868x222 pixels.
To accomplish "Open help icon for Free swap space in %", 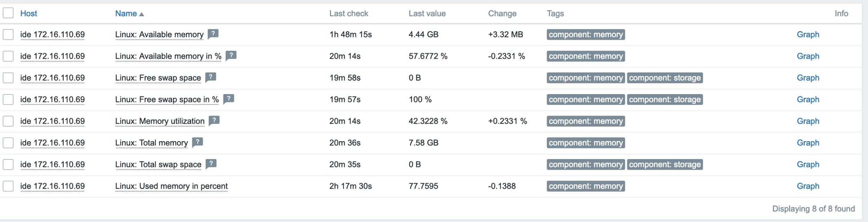I will coord(229,99).
